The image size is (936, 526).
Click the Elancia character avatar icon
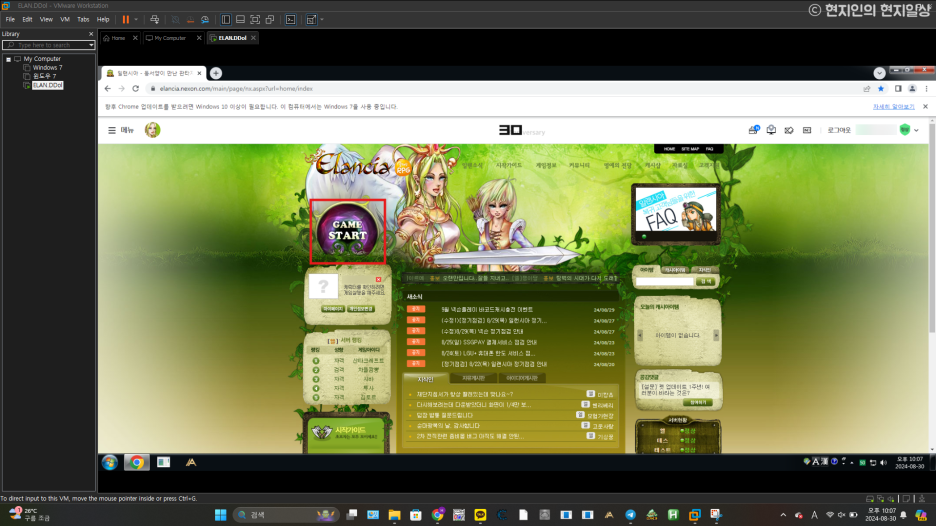pos(152,130)
